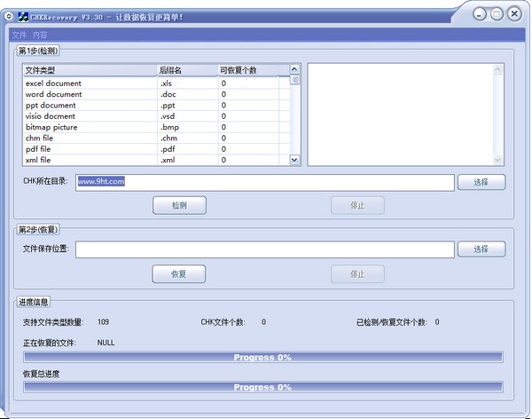Click the 恢复总进度 total progress bar
Viewport: 532px width, 419px height.
coord(263,387)
